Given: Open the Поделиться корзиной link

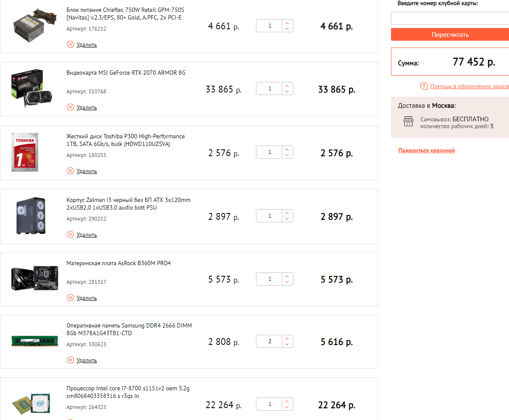Looking at the screenshot, I should 426,151.
